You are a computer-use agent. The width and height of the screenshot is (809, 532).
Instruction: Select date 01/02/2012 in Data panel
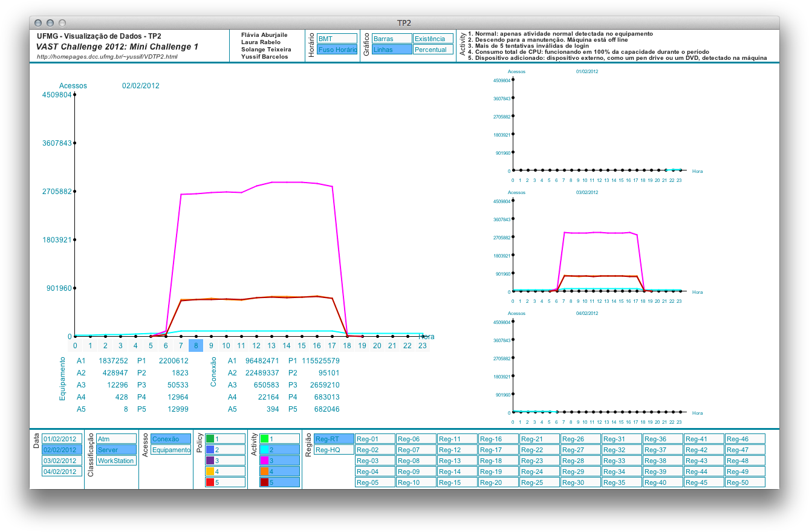(61, 439)
